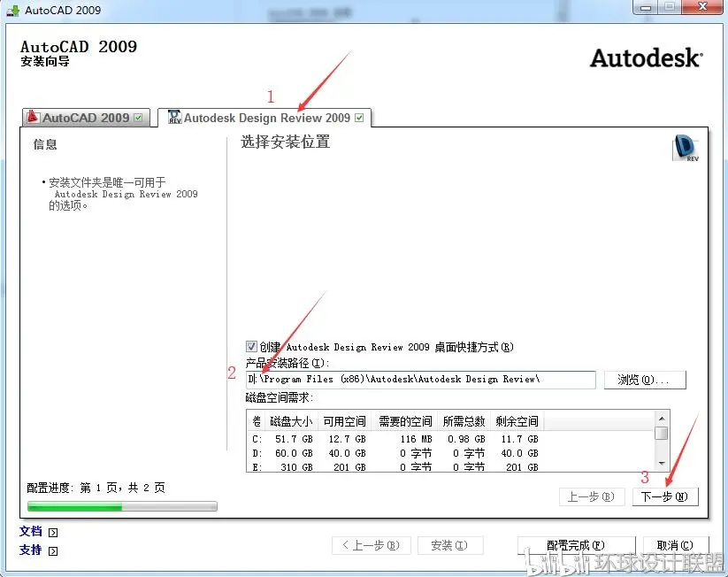Viewport: 728px width, 577px height.
Task: Click the disk list scroll up arrow
Action: point(662,418)
